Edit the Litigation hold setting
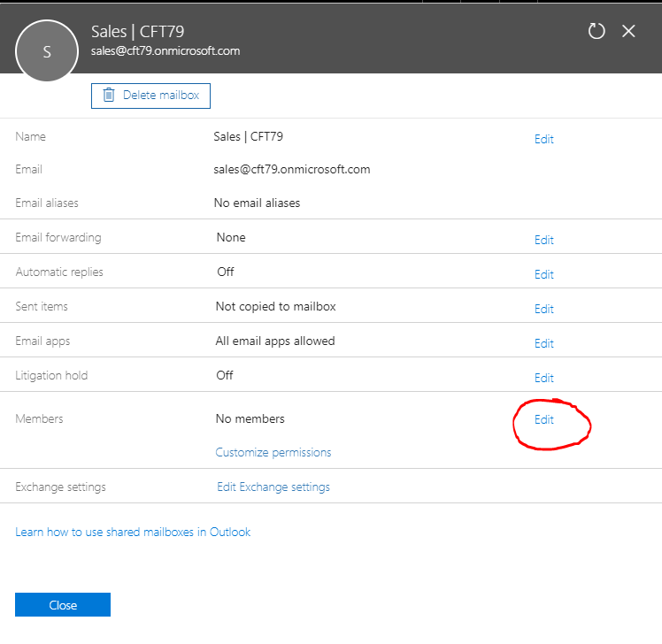 [543, 378]
